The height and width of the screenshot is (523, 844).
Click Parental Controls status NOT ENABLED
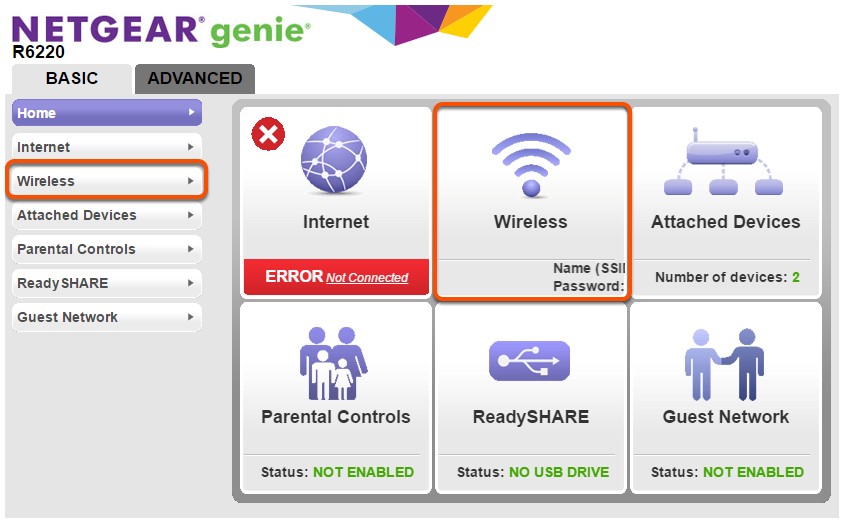tap(363, 472)
